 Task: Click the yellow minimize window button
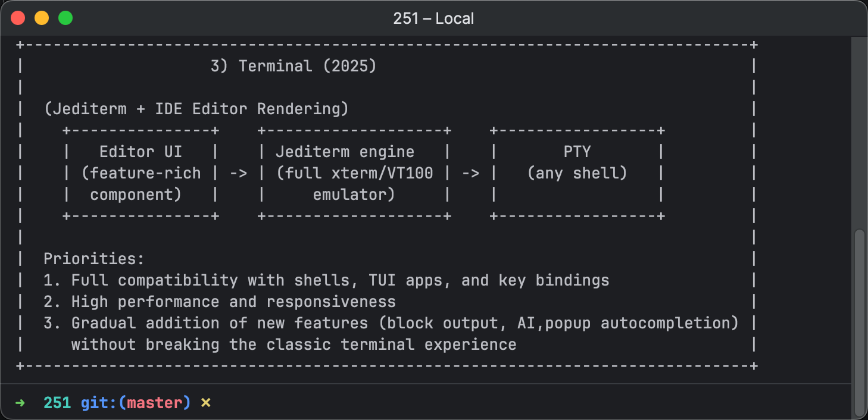point(42,18)
